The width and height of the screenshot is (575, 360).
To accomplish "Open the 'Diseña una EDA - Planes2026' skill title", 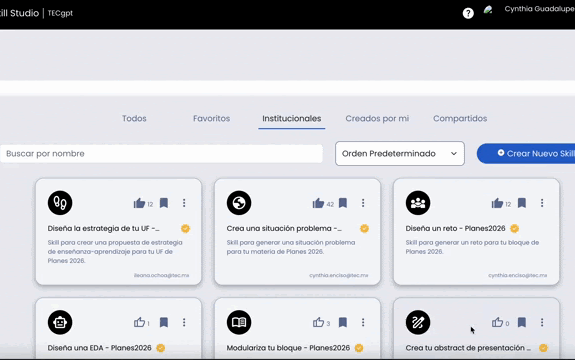I will click(x=99, y=348).
